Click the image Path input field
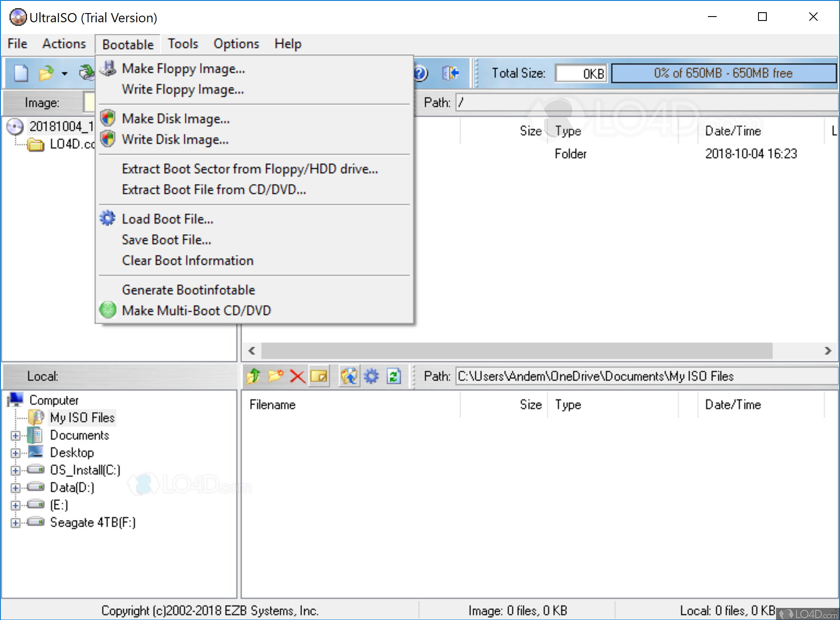 click(x=646, y=102)
